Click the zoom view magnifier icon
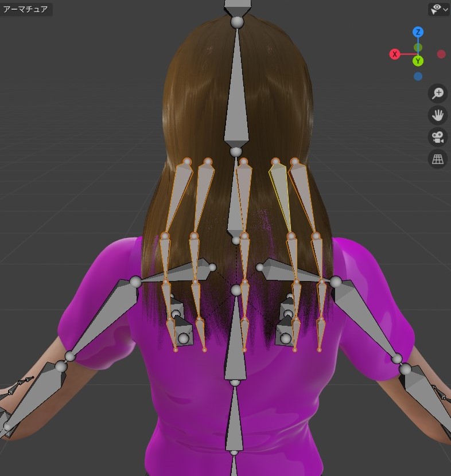Viewport: 451px width, 476px height. point(438,93)
